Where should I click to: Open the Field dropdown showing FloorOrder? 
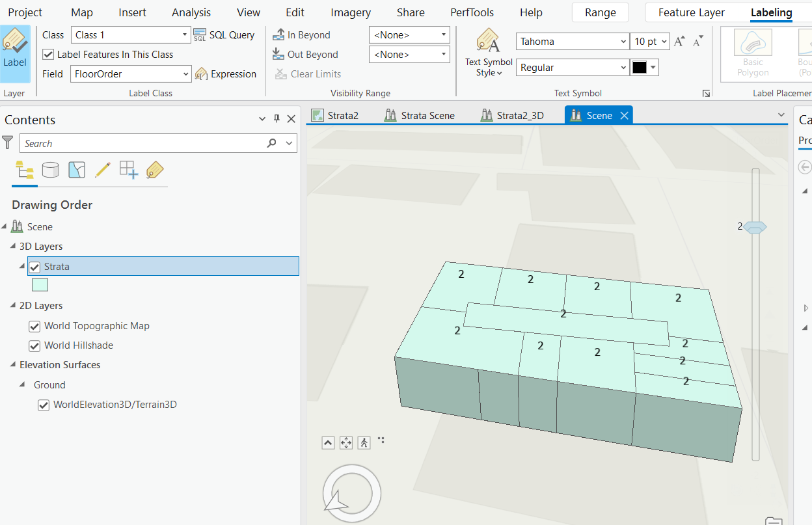click(x=185, y=74)
